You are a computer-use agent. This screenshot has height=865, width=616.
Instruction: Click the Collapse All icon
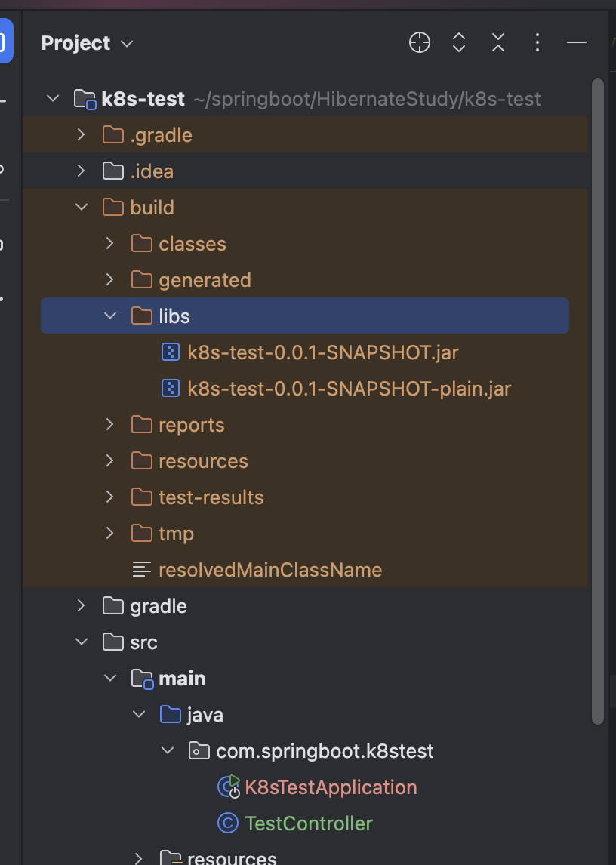(498, 43)
